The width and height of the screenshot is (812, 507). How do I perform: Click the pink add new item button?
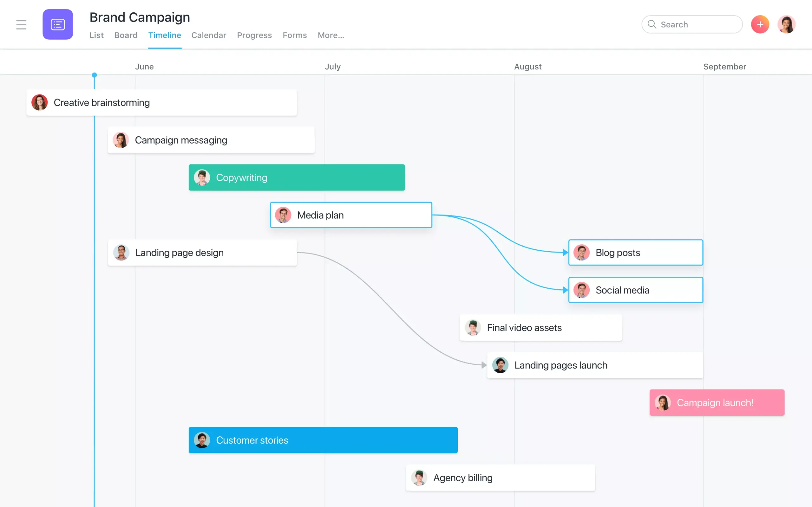(x=760, y=24)
